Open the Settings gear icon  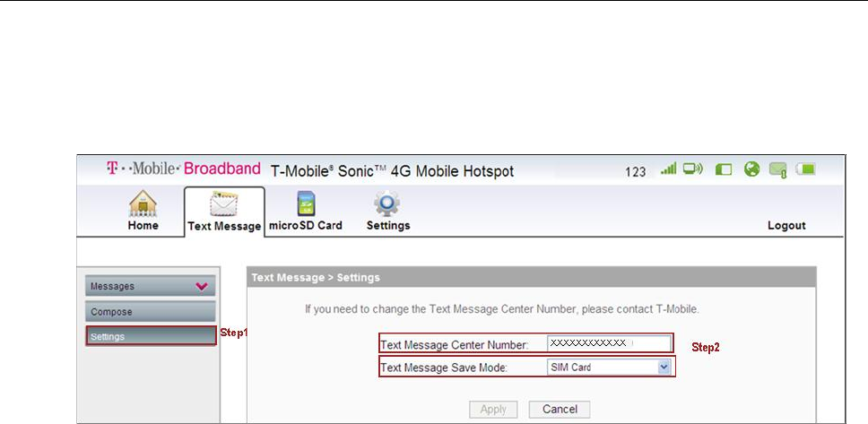pyautogui.click(x=387, y=203)
